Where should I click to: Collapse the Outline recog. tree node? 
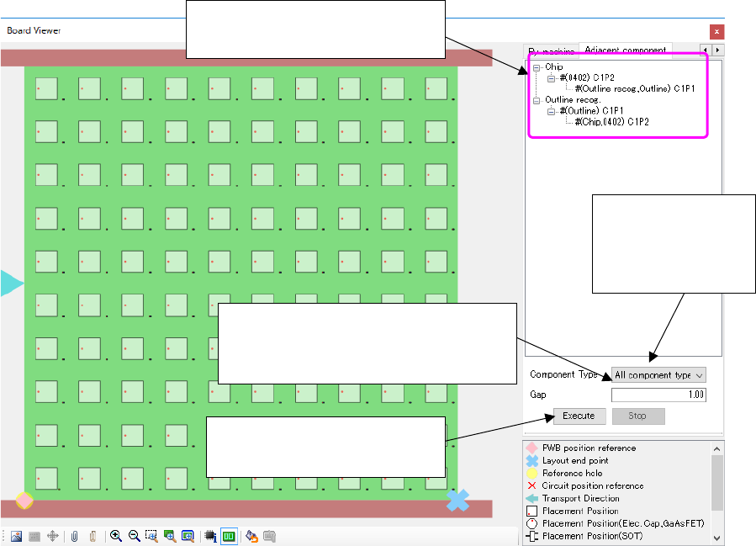tap(537, 101)
